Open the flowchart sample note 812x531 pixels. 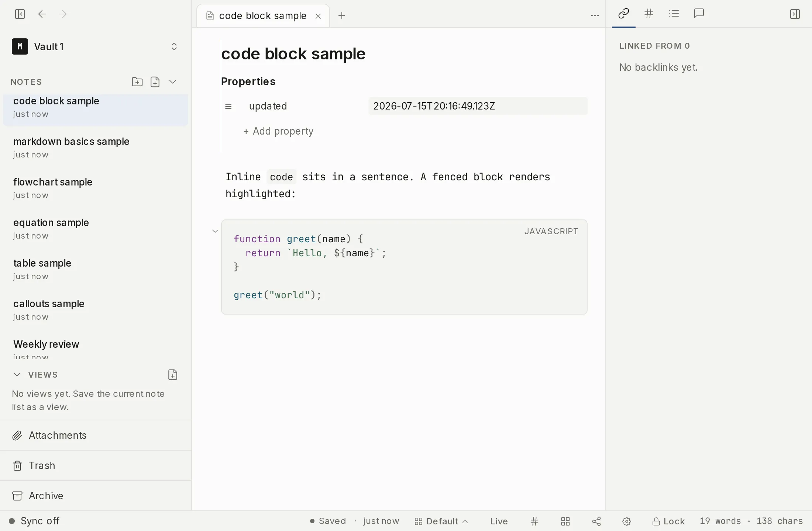[x=96, y=188]
